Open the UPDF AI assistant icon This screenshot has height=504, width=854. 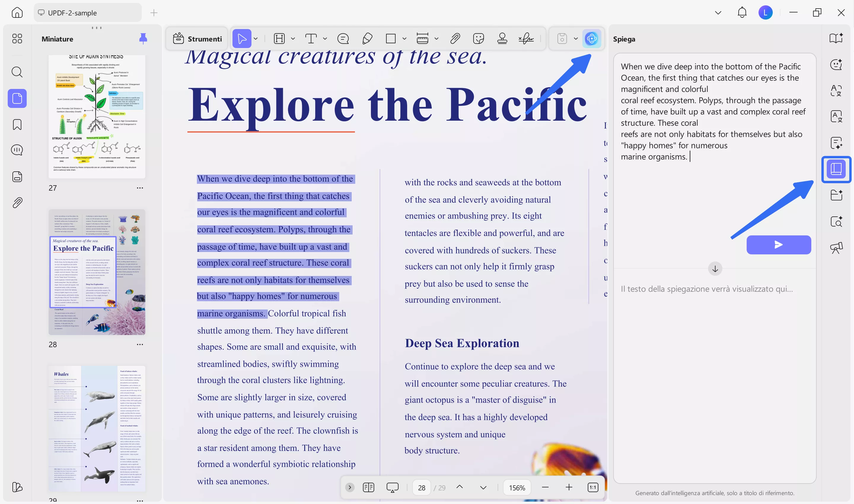pyautogui.click(x=591, y=39)
